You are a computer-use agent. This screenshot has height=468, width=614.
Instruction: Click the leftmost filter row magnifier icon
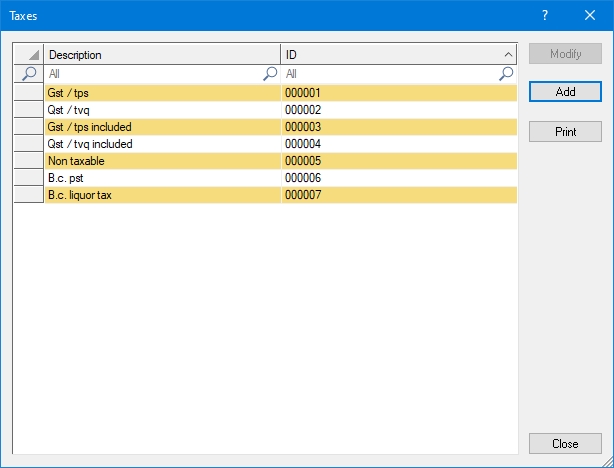pos(29,74)
